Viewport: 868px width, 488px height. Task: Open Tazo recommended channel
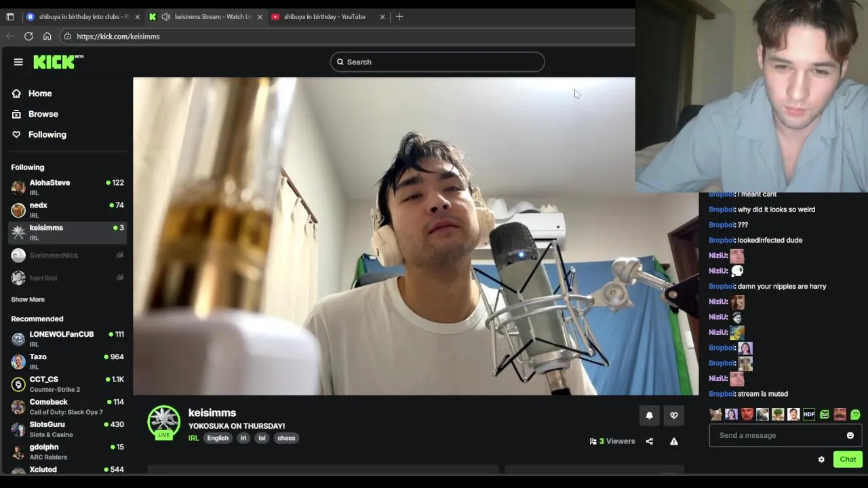[x=67, y=361]
